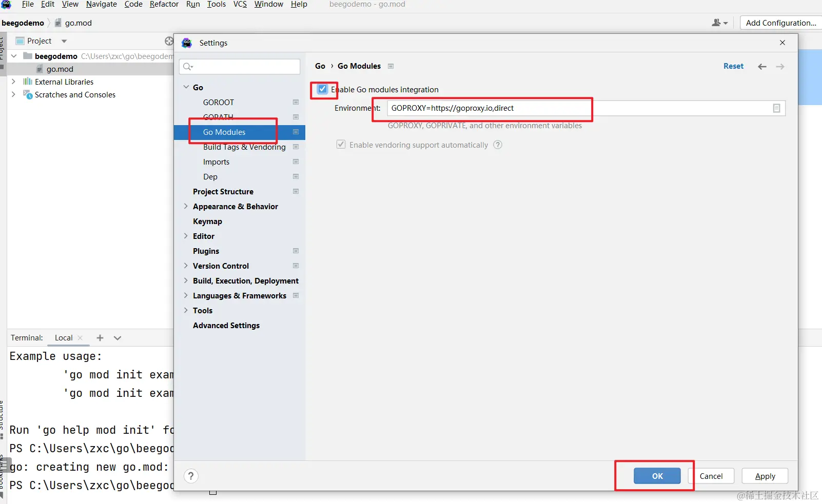Click the Environment GOPROXY input field
This screenshot has height=504, width=822.
586,108
